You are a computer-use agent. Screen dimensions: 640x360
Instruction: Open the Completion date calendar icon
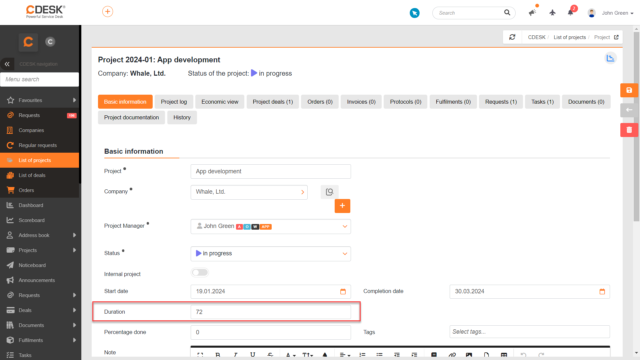tap(602, 291)
